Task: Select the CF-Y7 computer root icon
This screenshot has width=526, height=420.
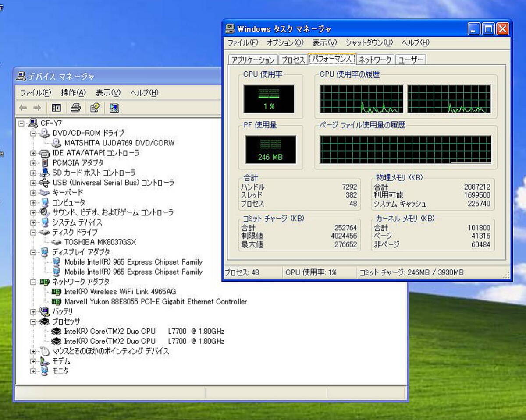Action: [33, 123]
